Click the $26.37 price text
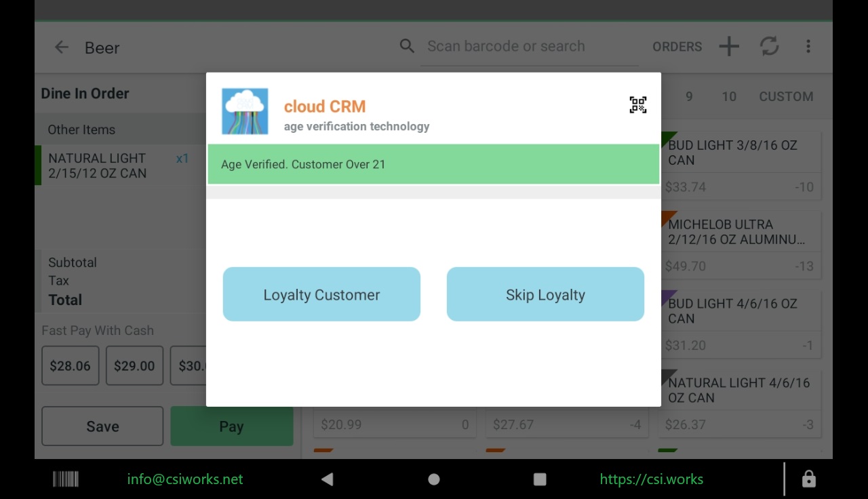The width and height of the screenshot is (868, 499). coord(686,425)
